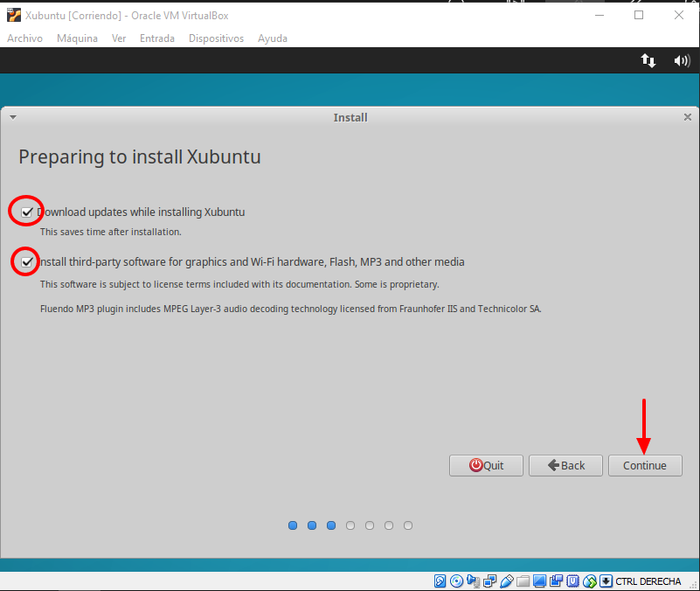Screen dimensions: 700x591
Task: Open the Archivo menu
Action: coord(25,38)
